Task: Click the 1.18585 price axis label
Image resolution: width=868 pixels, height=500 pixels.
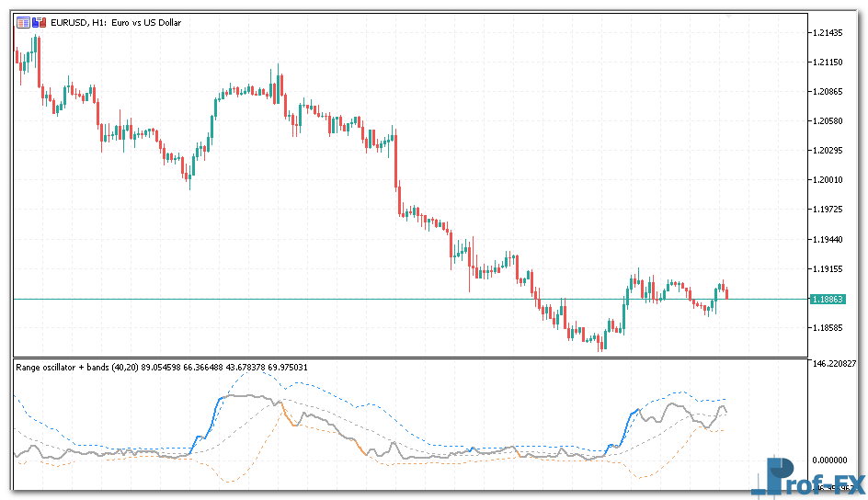Action: pyautogui.click(x=828, y=327)
